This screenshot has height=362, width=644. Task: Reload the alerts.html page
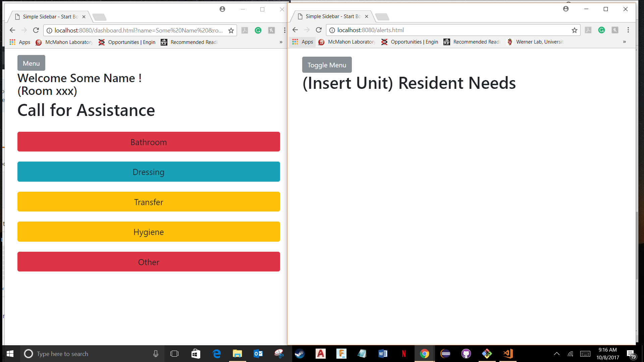coord(319,30)
